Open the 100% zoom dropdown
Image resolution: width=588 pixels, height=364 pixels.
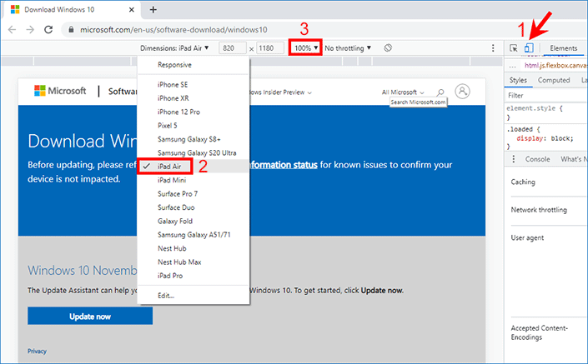305,48
